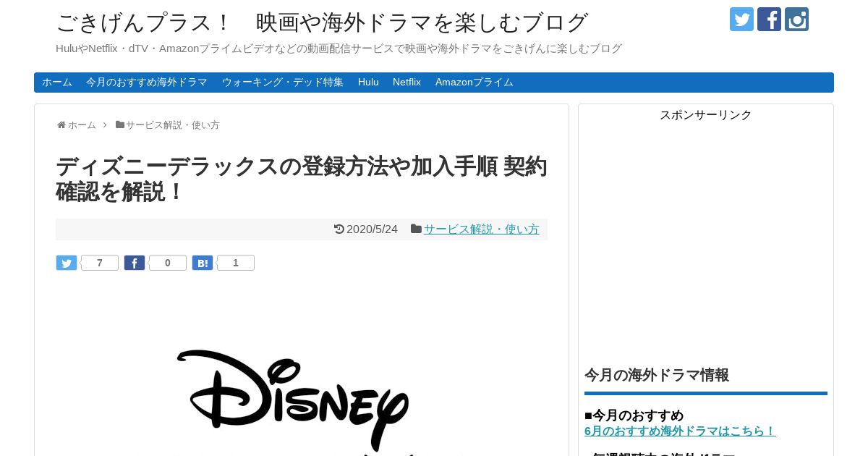This screenshot has height=456, width=868.
Task: Click the updated date 2020/5/24
Action: point(372,229)
